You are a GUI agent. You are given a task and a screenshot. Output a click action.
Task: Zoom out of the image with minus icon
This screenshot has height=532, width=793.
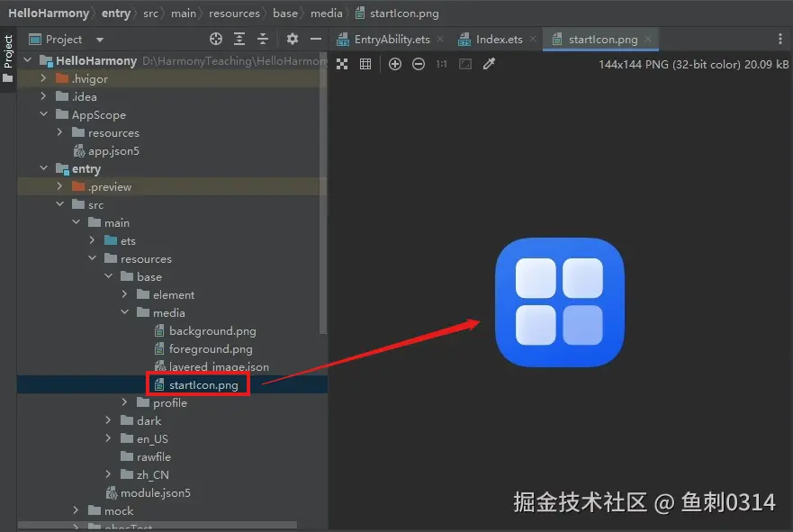pyautogui.click(x=419, y=64)
